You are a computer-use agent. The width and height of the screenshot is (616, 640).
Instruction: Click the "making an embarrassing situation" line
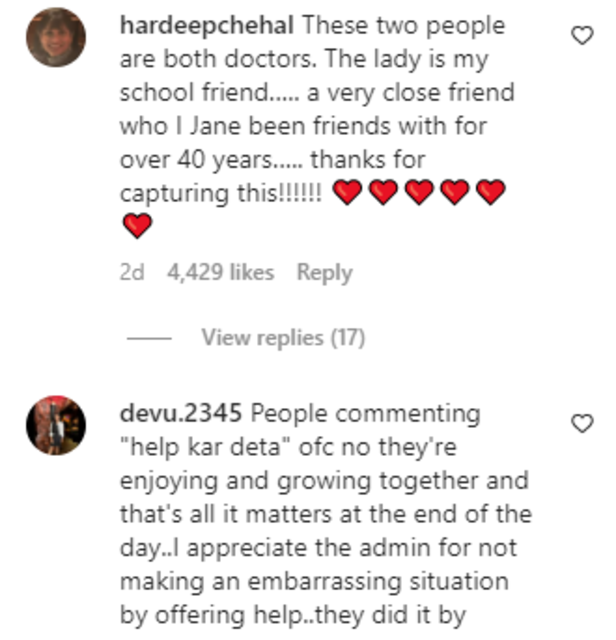(x=314, y=581)
